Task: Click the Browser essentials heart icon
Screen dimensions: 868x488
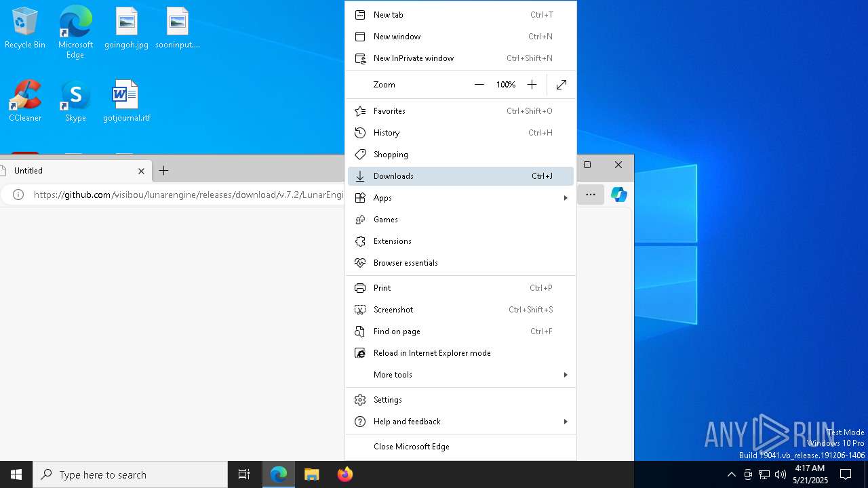Action: [x=360, y=263]
